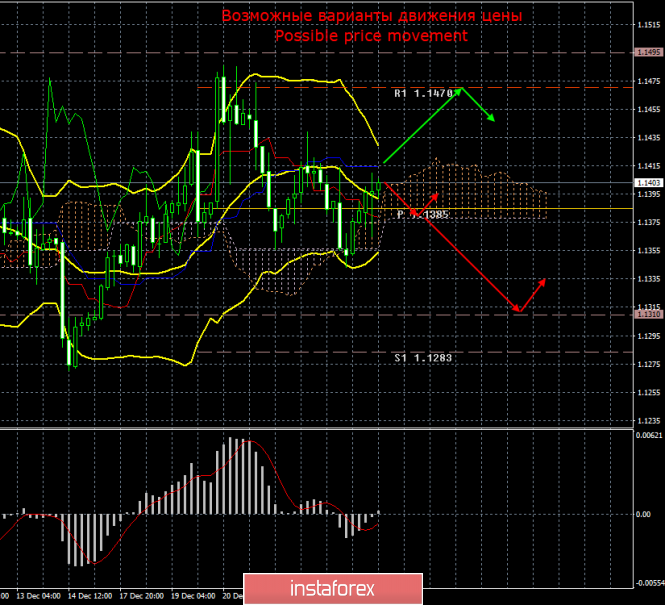Click the MACD zero level 0.00 label
665x605 pixels.
click(x=643, y=514)
